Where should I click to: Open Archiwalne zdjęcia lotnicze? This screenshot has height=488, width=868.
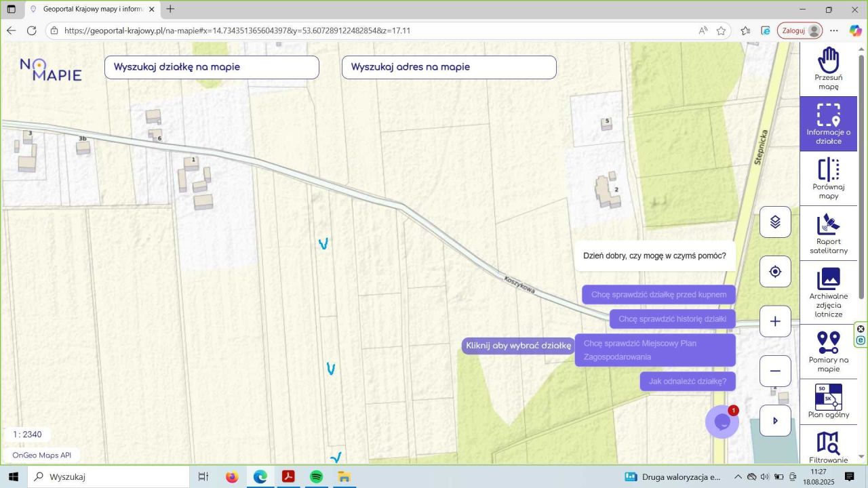(828, 291)
